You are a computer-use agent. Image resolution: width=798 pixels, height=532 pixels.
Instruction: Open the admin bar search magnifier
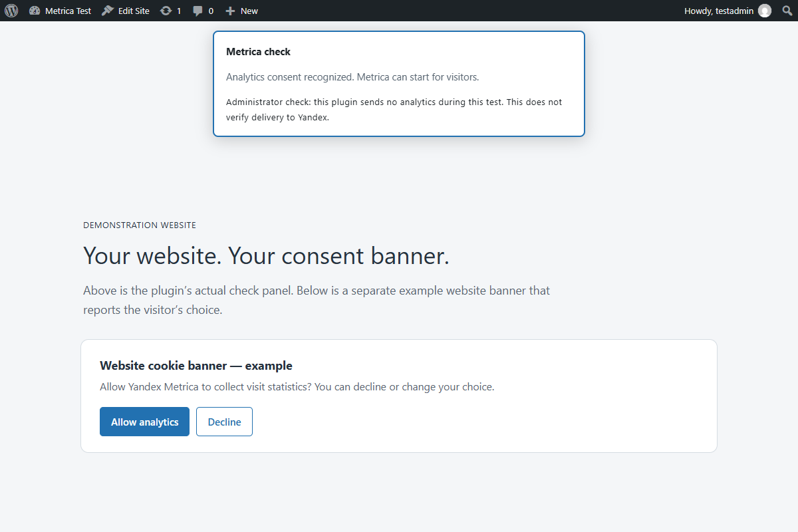tap(787, 11)
